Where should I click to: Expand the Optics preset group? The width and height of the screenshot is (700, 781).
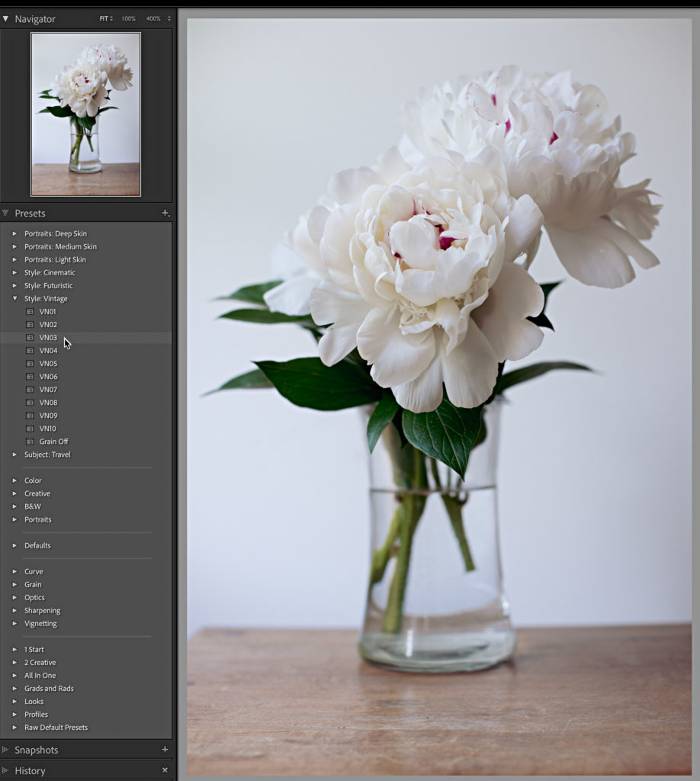point(14,597)
